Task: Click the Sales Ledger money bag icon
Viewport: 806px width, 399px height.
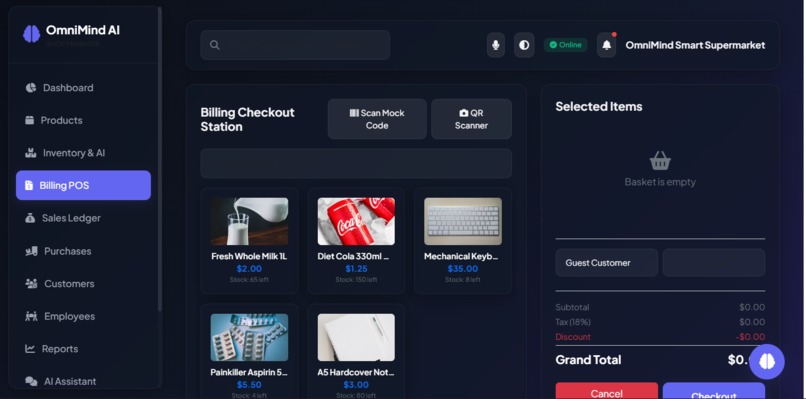Action: point(30,218)
